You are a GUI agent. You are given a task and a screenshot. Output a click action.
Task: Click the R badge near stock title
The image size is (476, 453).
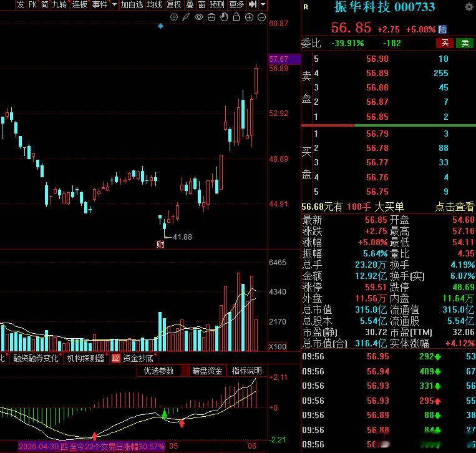pyautogui.click(x=306, y=7)
